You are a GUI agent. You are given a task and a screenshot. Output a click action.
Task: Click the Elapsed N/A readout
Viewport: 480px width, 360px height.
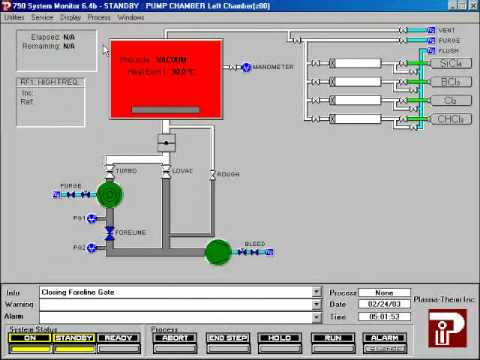[53, 37]
